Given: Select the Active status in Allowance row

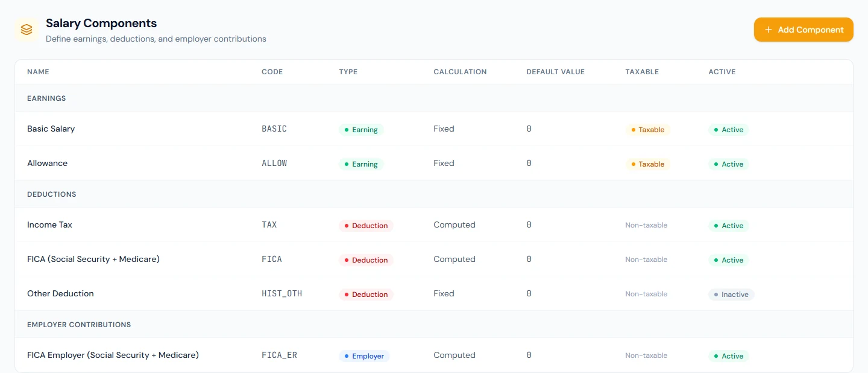Looking at the screenshot, I should [x=728, y=164].
